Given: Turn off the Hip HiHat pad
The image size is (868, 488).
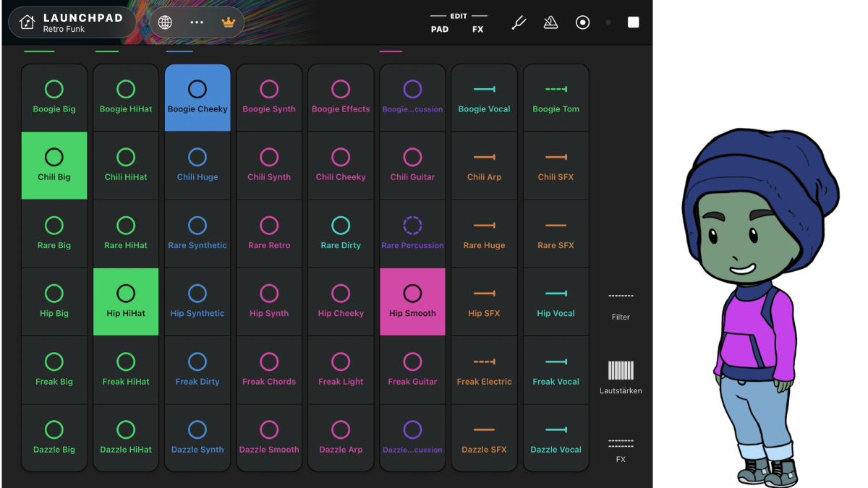Looking at the screenshot, I should (x=126, y=301).
